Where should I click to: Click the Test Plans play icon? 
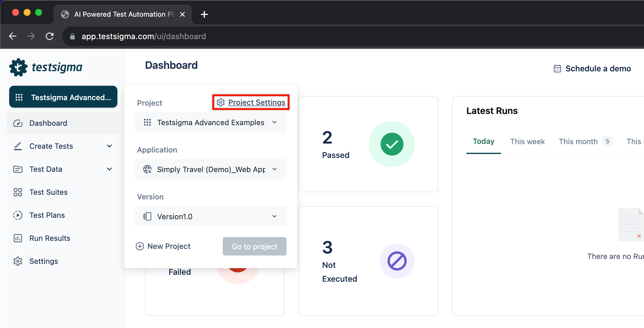18,215
